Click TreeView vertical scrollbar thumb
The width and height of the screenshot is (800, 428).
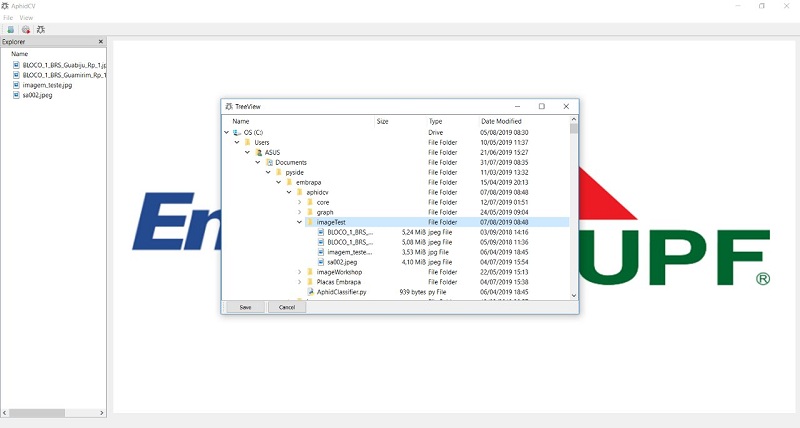pos(574,128)
